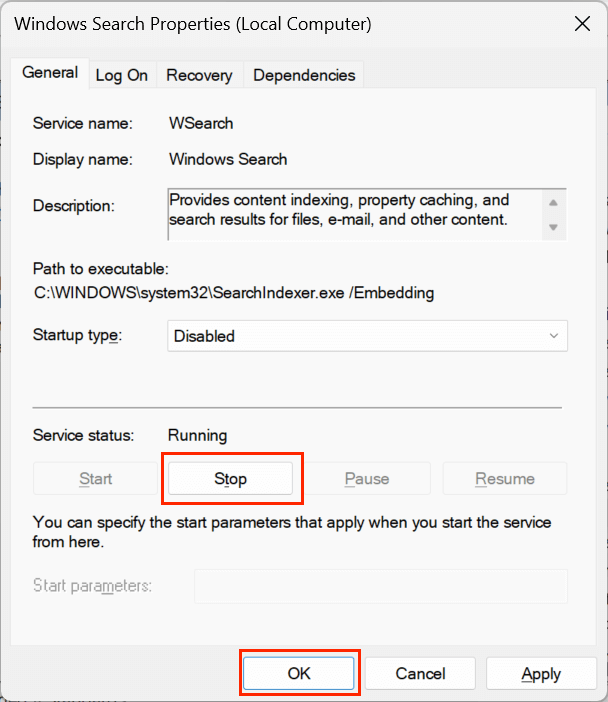Screen dimensions: 608x702
Task: Click the Start parameters text field
Action: (380, 586)
